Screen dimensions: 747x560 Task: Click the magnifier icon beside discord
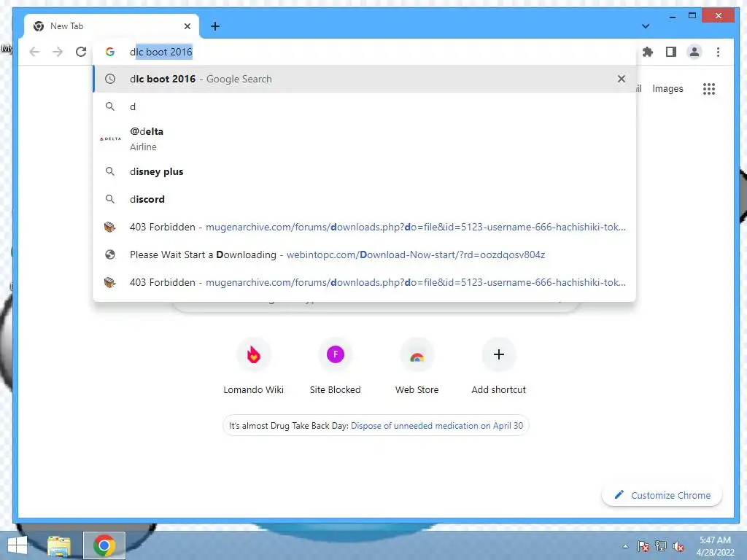[110, 199]
